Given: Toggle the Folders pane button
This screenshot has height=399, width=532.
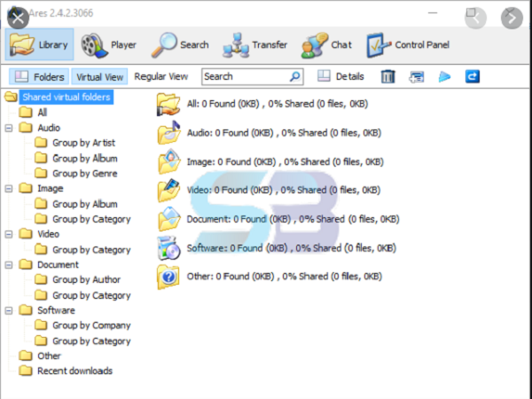Looking at the screenshot, I should 39,76.
